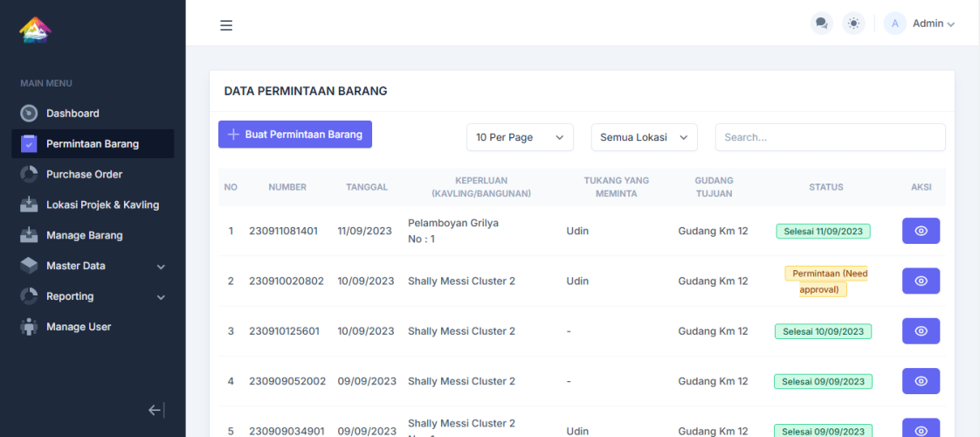
Task: View details of request 230911081401
Action: (921, 231)
